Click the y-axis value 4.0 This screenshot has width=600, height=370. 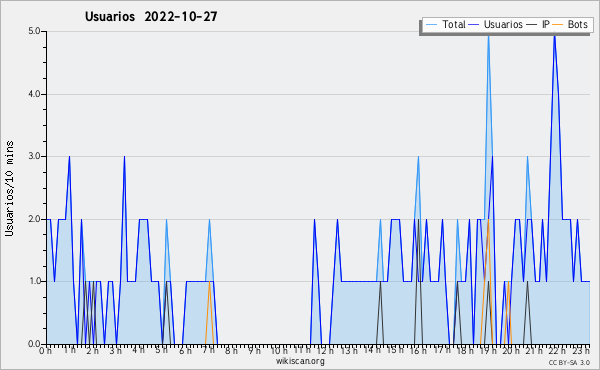34,94
